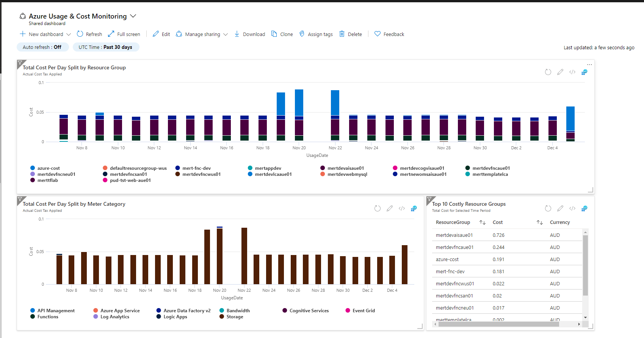Click the Event Grid legend color dot
The image size is (644, 338).
pos(348,311)
